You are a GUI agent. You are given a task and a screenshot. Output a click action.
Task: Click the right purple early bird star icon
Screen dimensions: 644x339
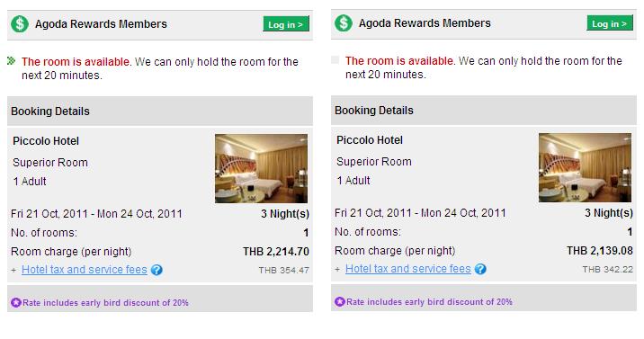tap(340, 301)
